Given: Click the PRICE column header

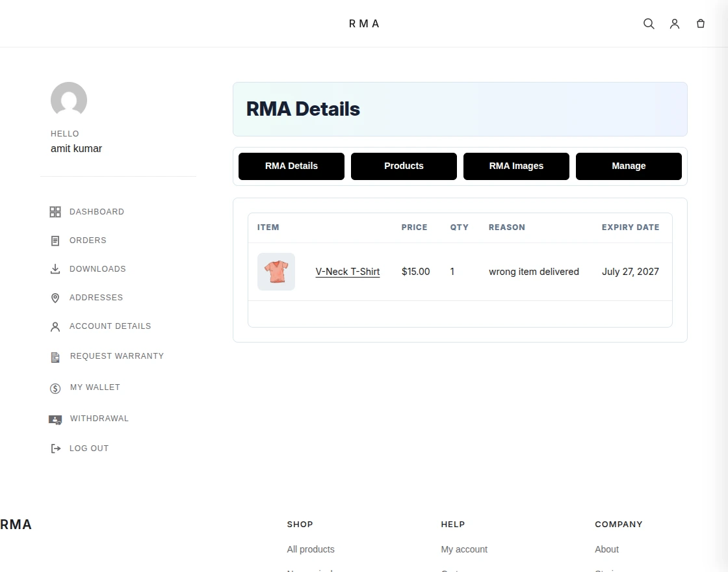Looking at the screenshot, I should click(414, 227).
